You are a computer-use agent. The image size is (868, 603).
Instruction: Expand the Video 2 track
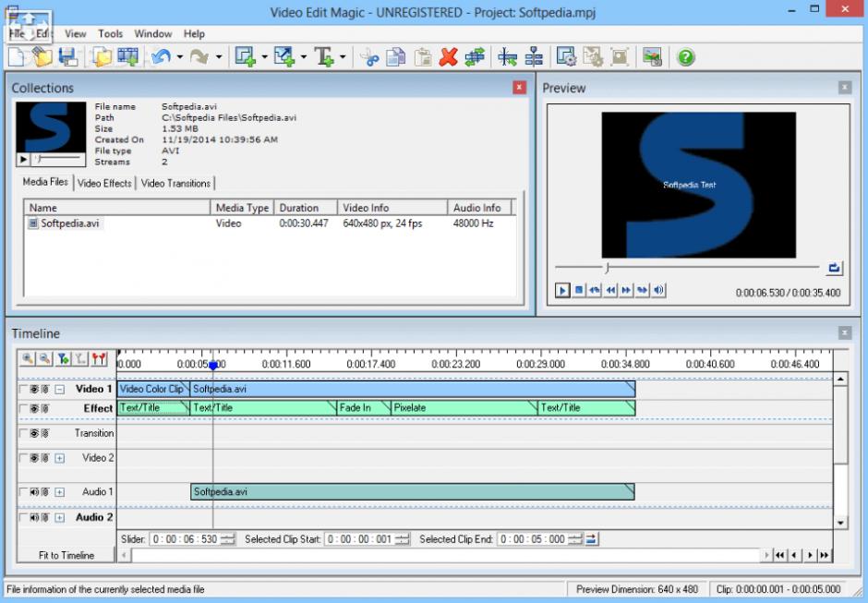tap(59, 458)
